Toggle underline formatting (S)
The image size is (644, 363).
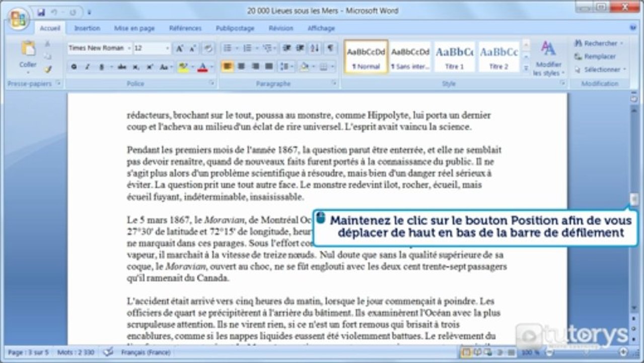101,67
